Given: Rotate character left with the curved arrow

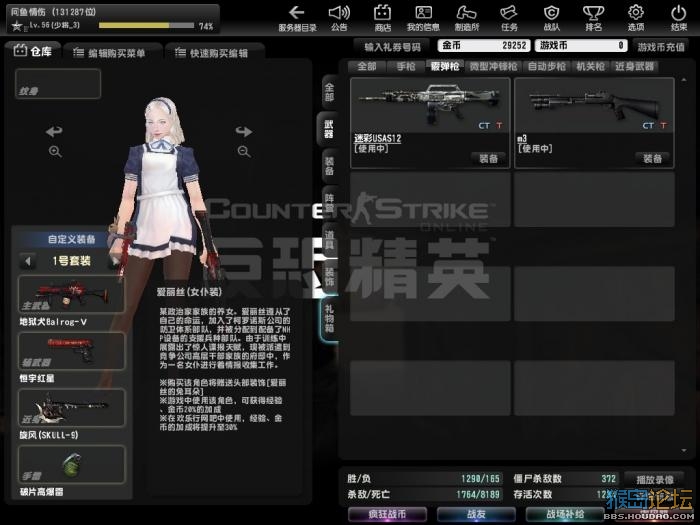Looking at the screenshot, I should [x=54, y=131].
